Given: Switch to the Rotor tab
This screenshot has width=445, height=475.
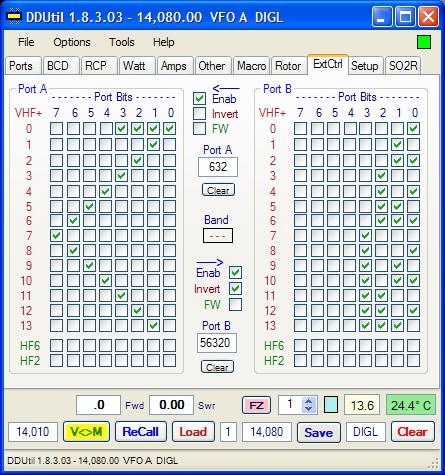Looking at the screenshot, I should point(289,66).
